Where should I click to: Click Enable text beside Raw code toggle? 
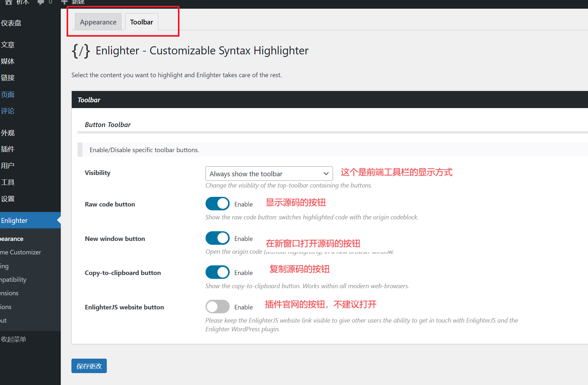[x=243, y=204]
